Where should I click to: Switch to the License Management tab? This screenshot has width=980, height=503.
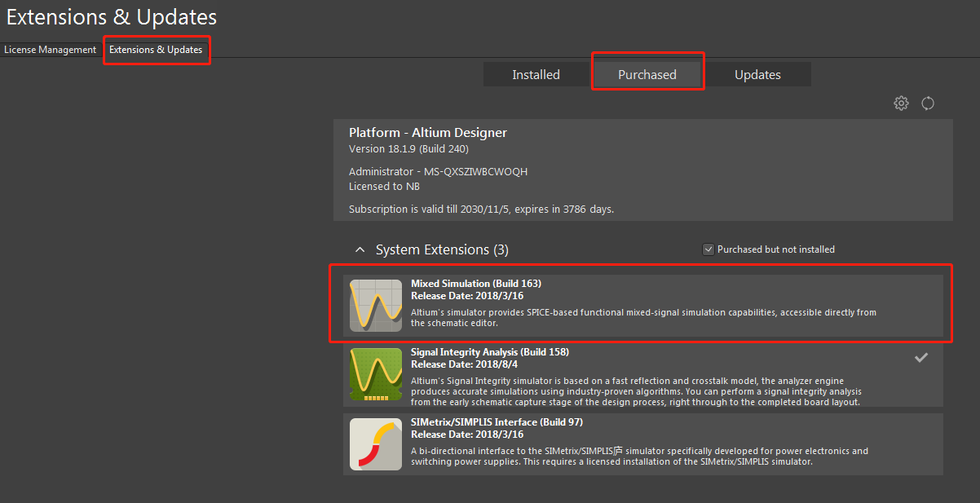point(50,50)
